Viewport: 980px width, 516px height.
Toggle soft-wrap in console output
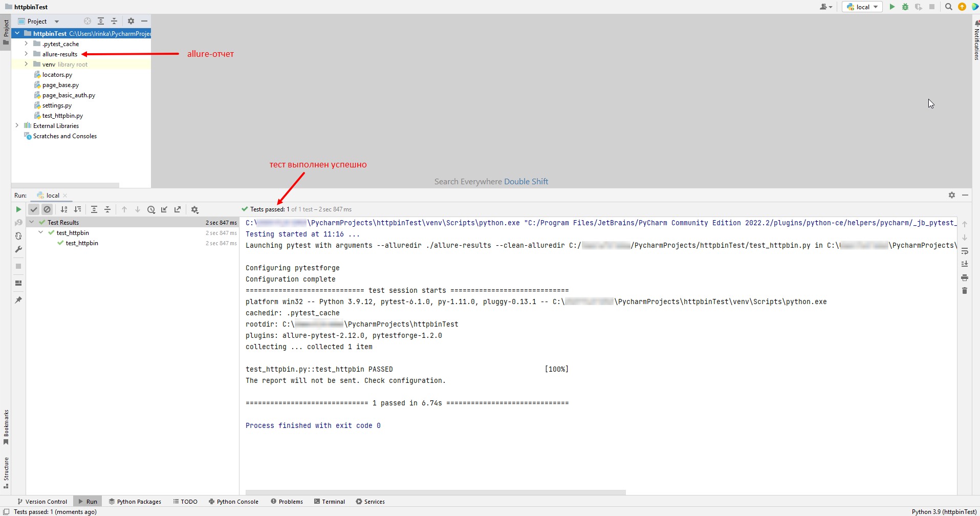coord(965,251)
